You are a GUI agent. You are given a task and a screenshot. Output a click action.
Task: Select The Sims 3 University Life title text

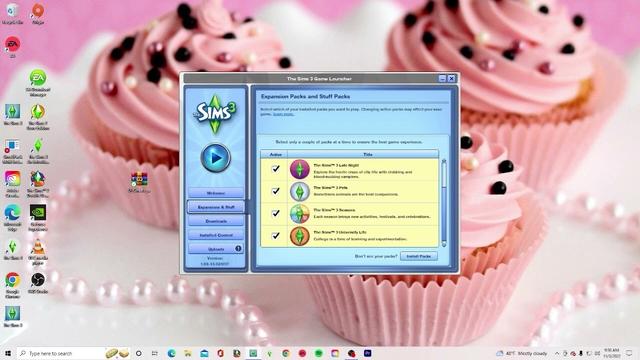coord(340,232)
